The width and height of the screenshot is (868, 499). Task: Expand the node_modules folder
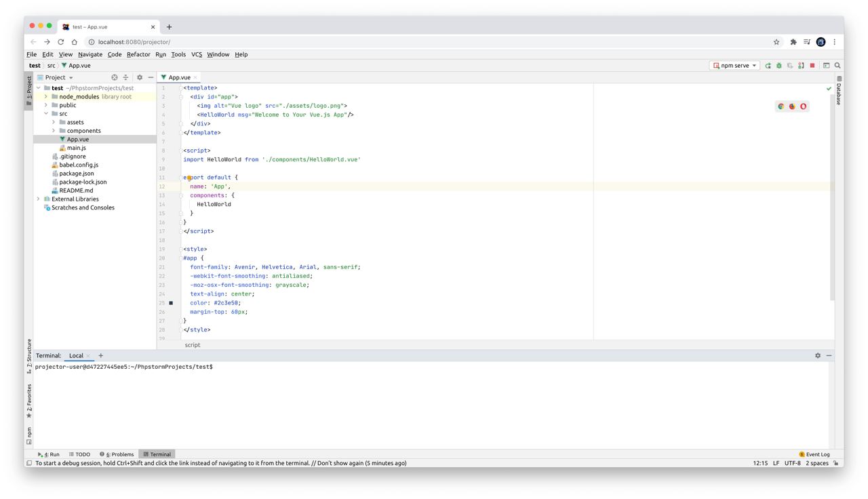pyautogui.click(x=46, y=97)
